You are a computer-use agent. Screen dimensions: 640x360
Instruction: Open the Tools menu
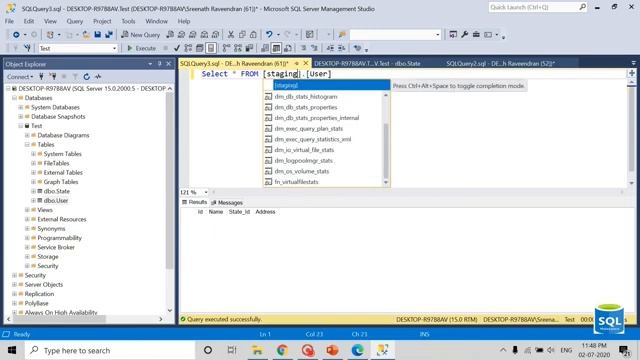pos(128,21)
